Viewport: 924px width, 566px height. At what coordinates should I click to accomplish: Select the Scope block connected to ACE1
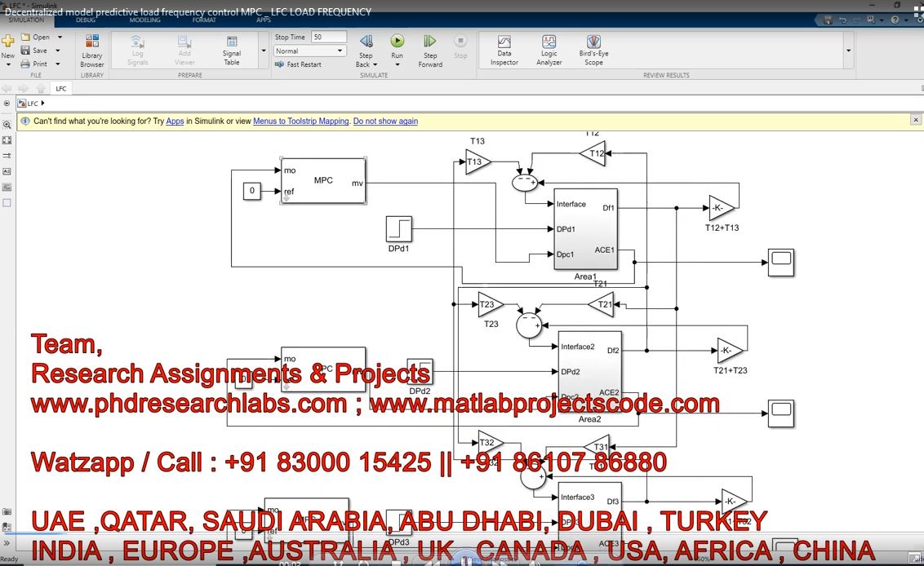[781, 262]
